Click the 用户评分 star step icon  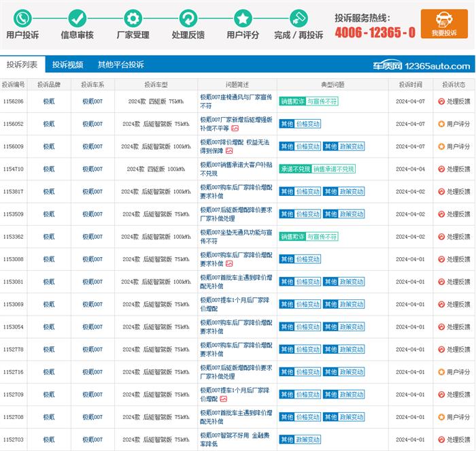[243, 18]
